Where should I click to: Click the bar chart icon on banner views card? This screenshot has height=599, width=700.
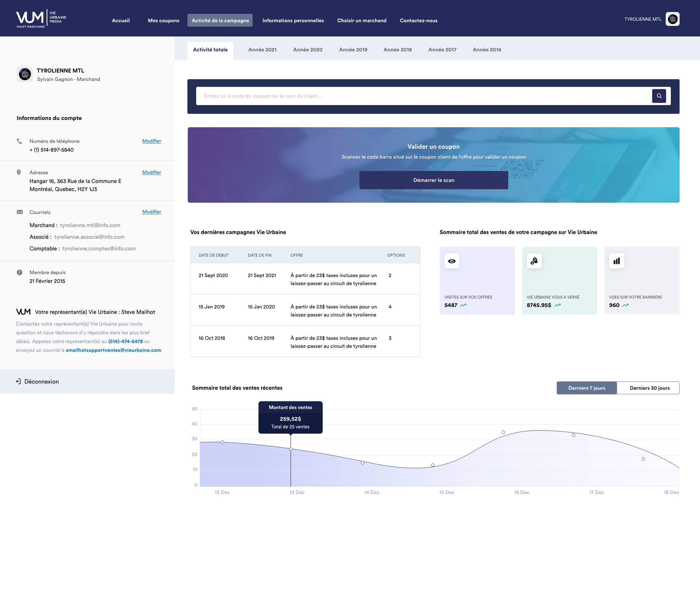(x=617, y=261)
